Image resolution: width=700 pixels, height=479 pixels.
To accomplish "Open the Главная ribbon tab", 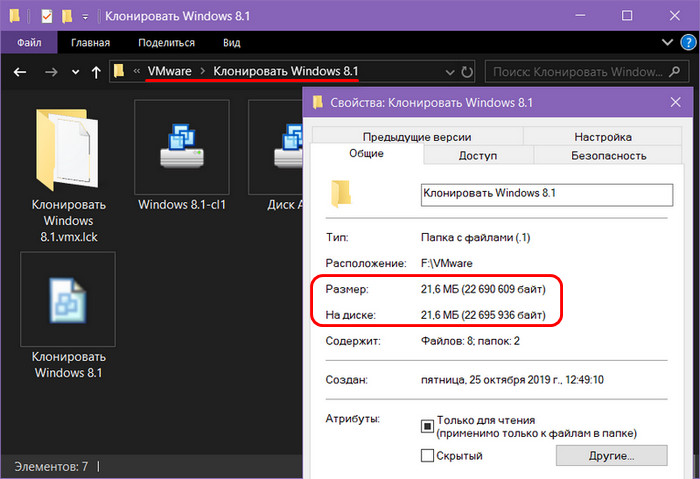I will click(x=91, y=43).
